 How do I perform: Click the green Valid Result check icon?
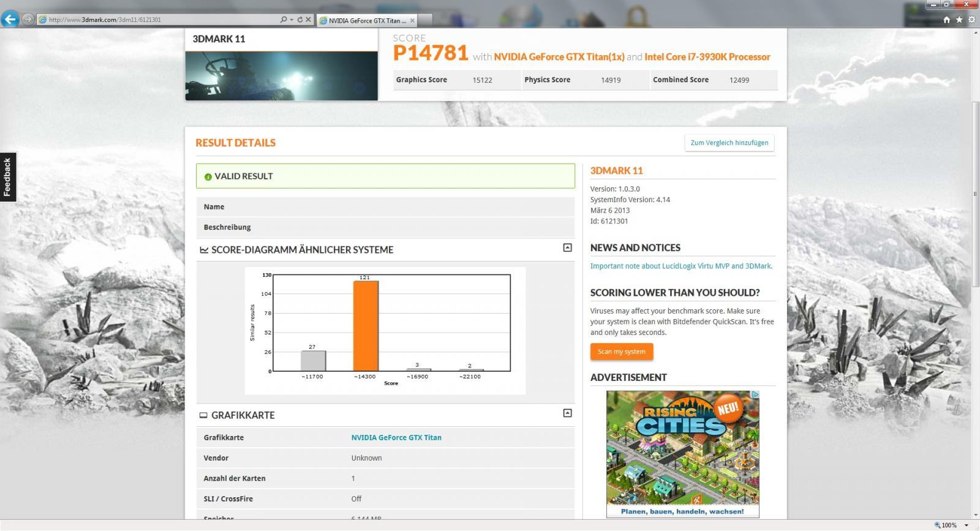208,177
